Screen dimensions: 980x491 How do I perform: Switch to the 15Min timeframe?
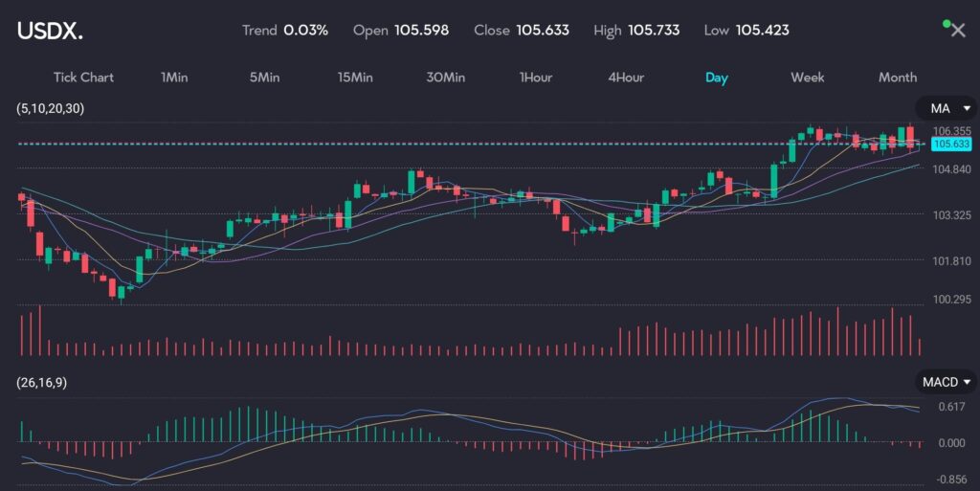355,78
